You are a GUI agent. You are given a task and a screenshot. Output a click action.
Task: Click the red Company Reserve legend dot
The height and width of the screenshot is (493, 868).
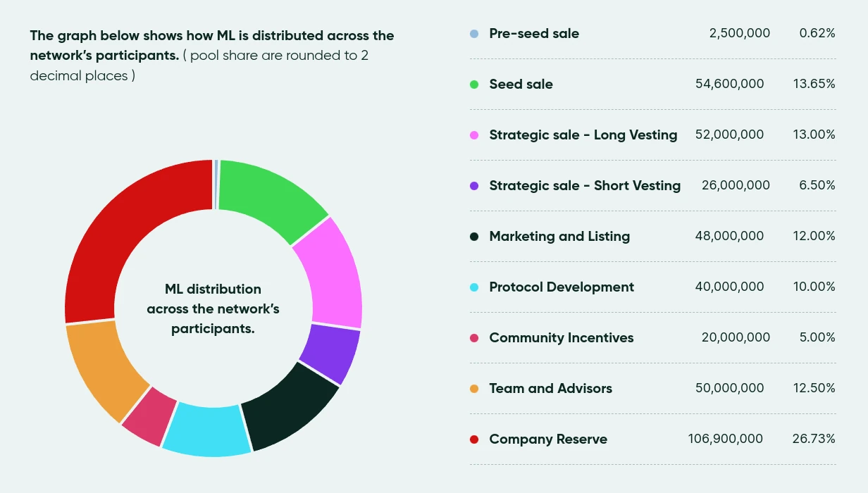point(474,439)
